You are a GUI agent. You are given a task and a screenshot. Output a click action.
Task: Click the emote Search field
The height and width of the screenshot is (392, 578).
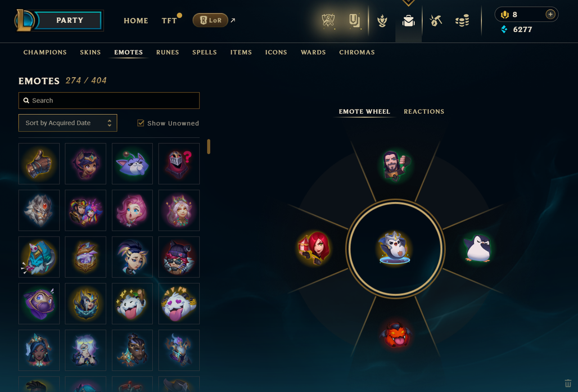(x=109, y=100)
